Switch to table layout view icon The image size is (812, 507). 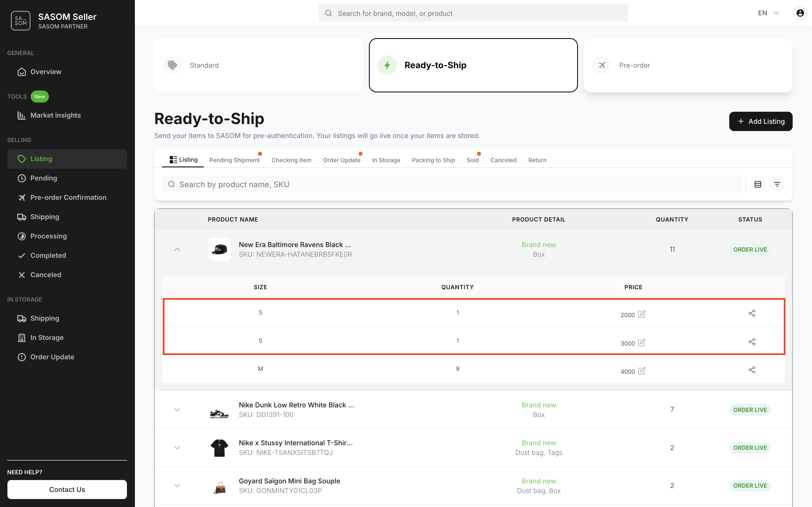[758, 184]
